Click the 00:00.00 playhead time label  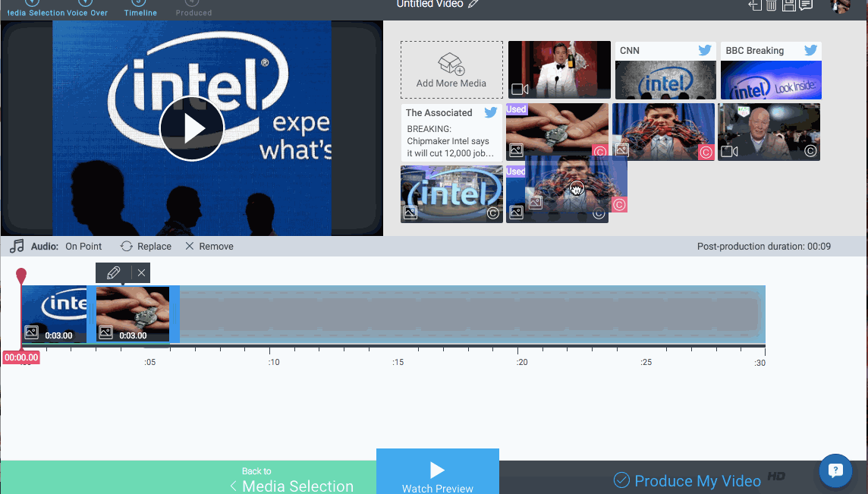pyautogui.click(x=21, y=357)
